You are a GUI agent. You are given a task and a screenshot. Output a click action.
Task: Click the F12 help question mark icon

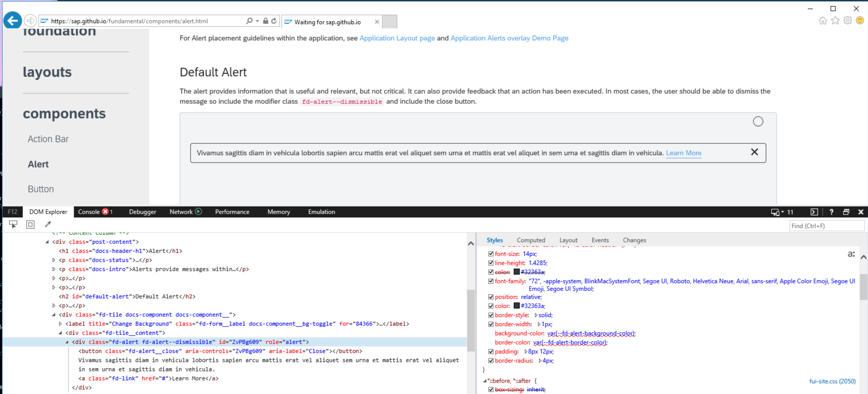point(831,212)
